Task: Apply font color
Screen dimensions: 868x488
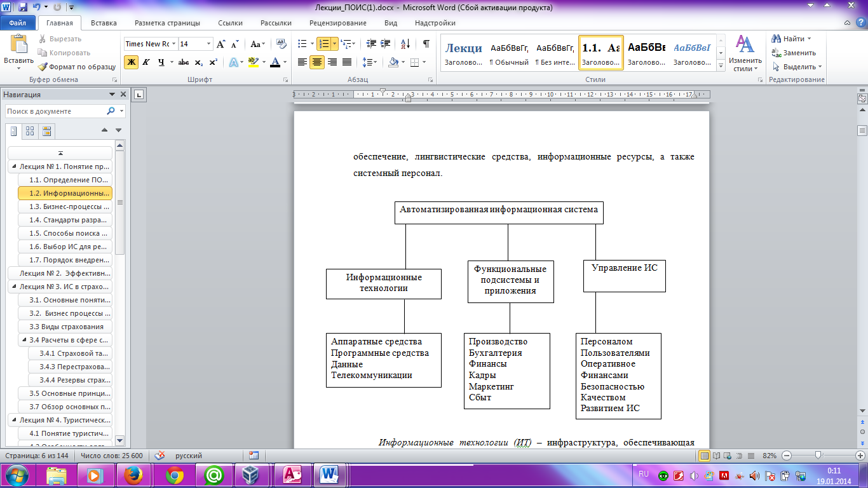Action: (x=275, y=62)
